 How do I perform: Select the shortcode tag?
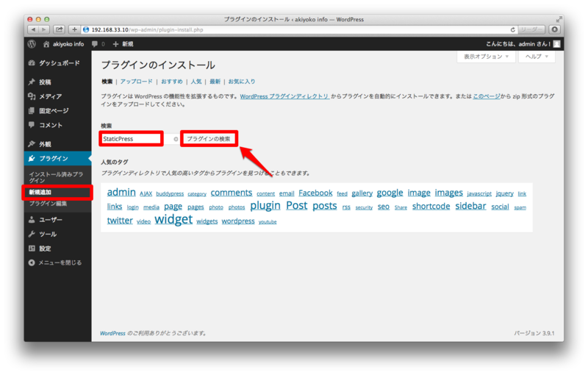(431, 206)
